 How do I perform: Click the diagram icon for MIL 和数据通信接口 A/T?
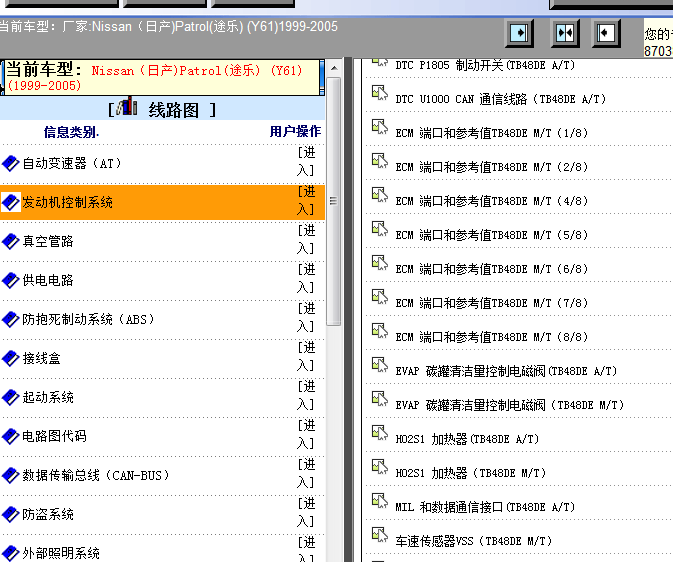coord(380,501)
